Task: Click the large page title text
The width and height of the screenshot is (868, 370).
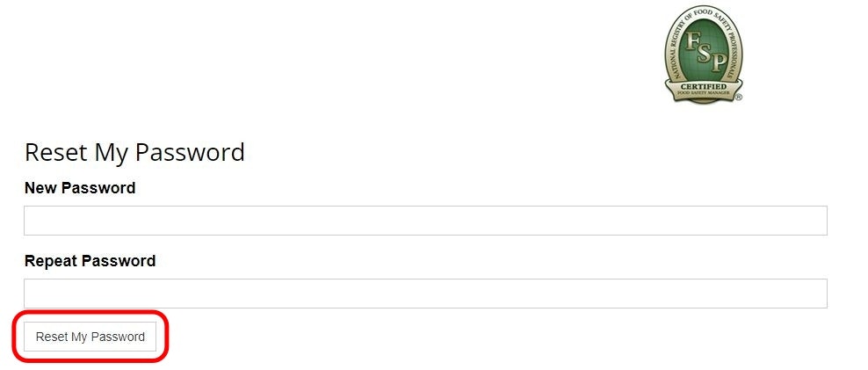Action: click(x=134, y=152)
